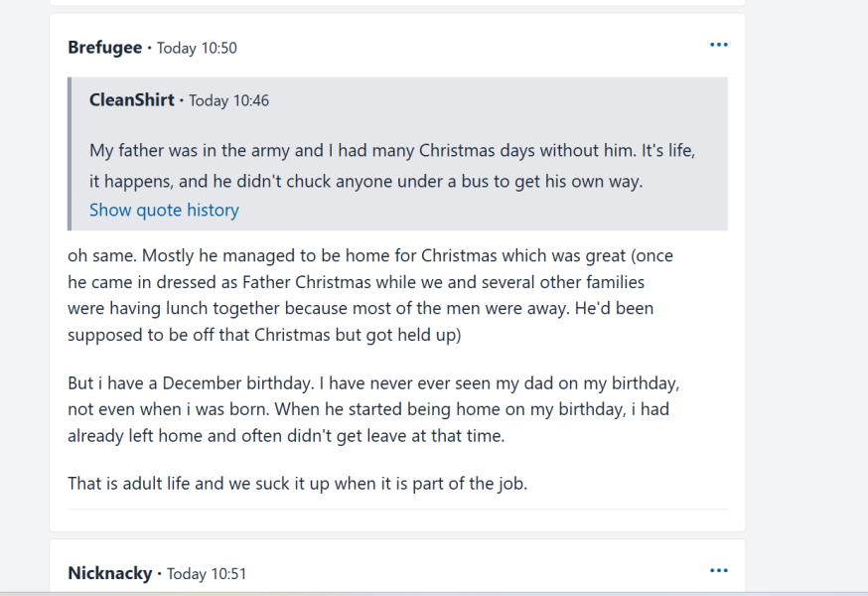The image size is (868, 596).
Task: Click the Today 10:51 timestamp
Action: tap(207, 574)
